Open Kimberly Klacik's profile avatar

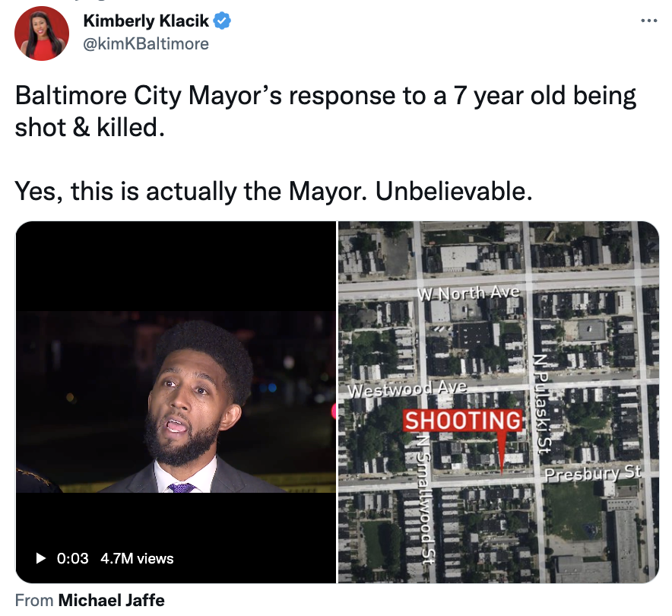pos(42,33)
